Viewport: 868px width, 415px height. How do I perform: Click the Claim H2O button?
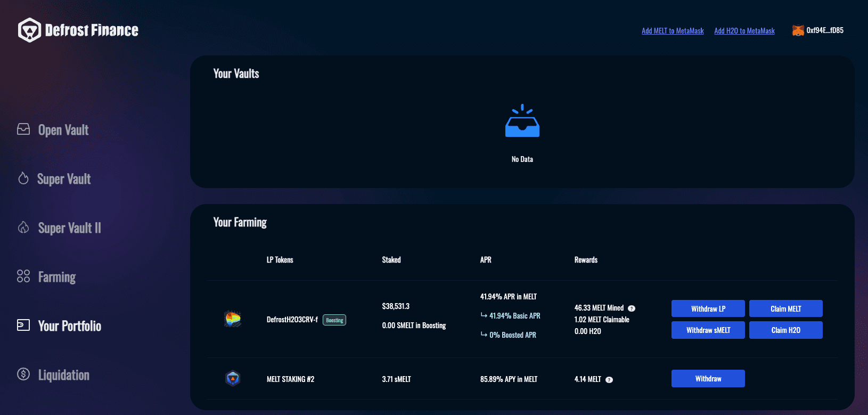click(x=786, y=330)
